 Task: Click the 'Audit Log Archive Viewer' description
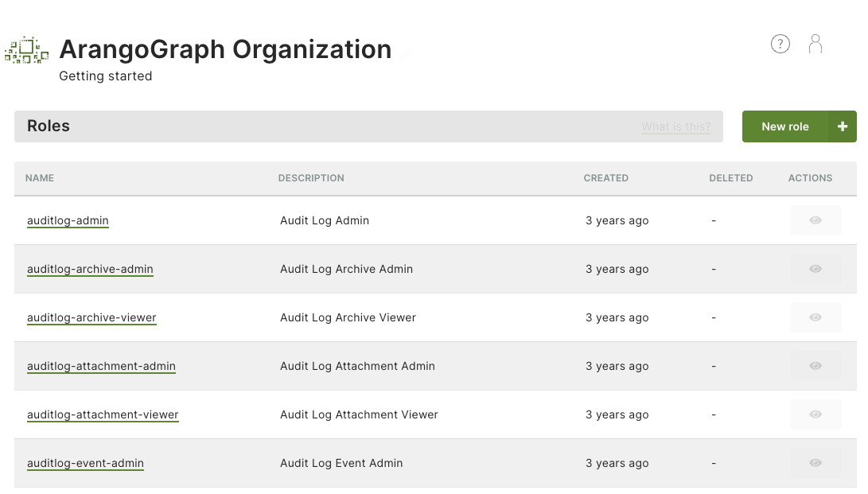[348, 317]
